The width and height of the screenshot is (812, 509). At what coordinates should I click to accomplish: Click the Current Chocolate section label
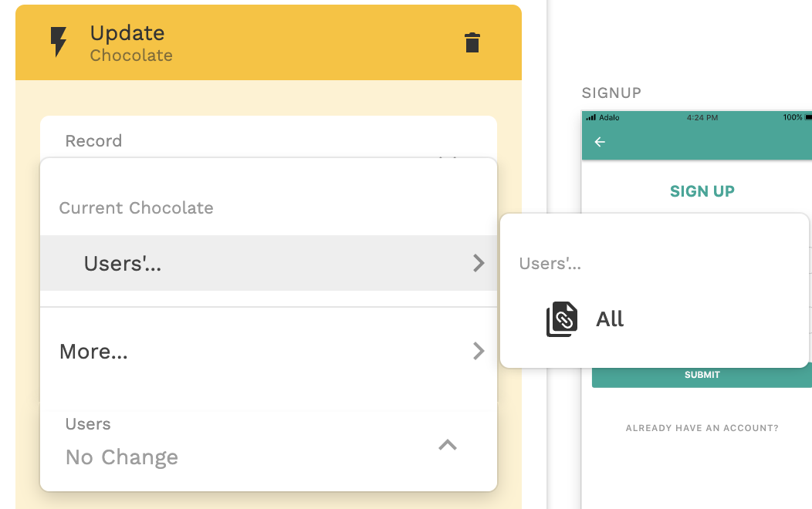point(137,208)
